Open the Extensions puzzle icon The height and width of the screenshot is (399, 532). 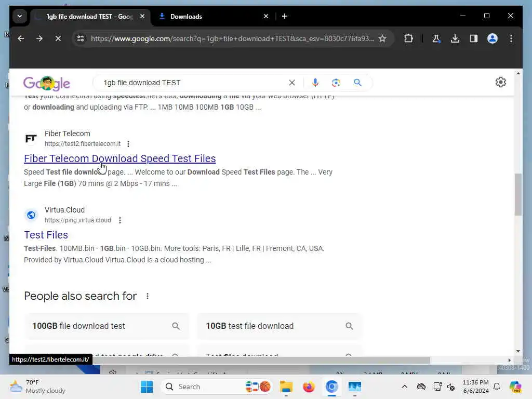tap(408, 38)
